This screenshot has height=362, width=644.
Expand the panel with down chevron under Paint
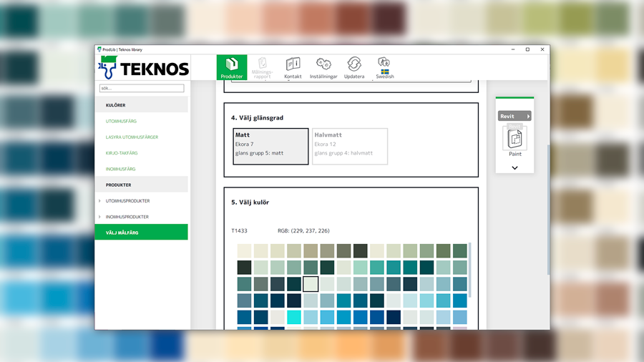click(514, 167)
